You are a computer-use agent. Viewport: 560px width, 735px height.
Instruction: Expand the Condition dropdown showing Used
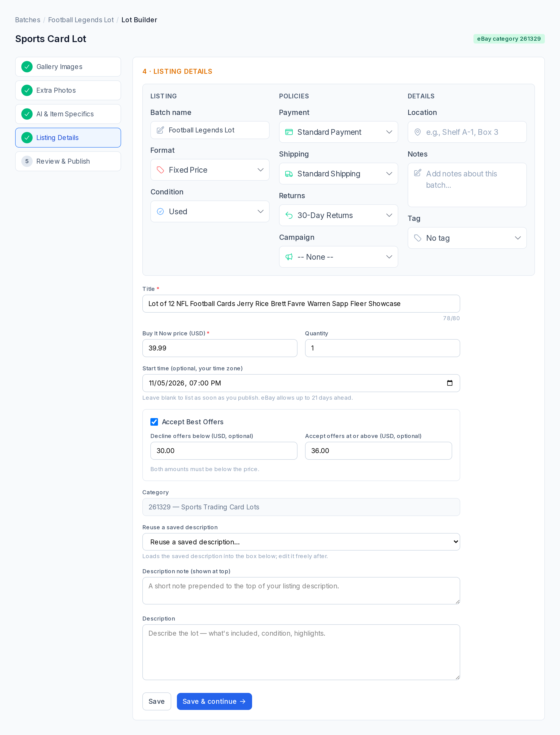point(210,212)
